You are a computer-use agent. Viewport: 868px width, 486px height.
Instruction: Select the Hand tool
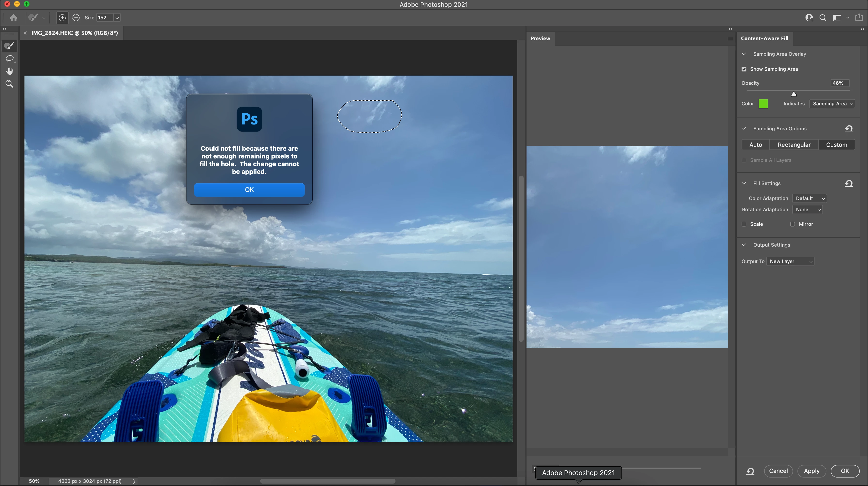tap(9, 71)
